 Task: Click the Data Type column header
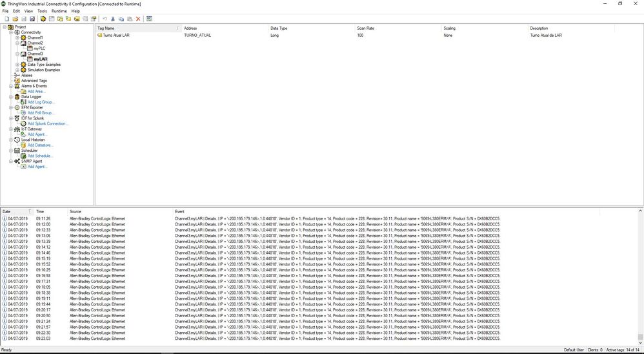tap(311, 28)
